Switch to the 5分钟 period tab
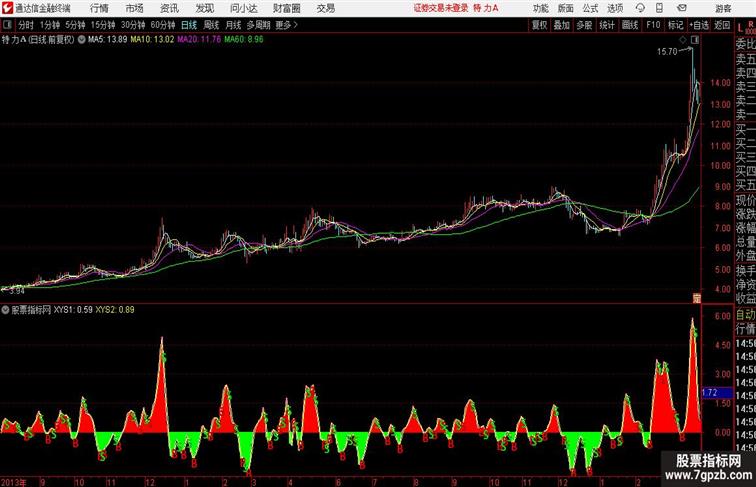 [75, 25]
